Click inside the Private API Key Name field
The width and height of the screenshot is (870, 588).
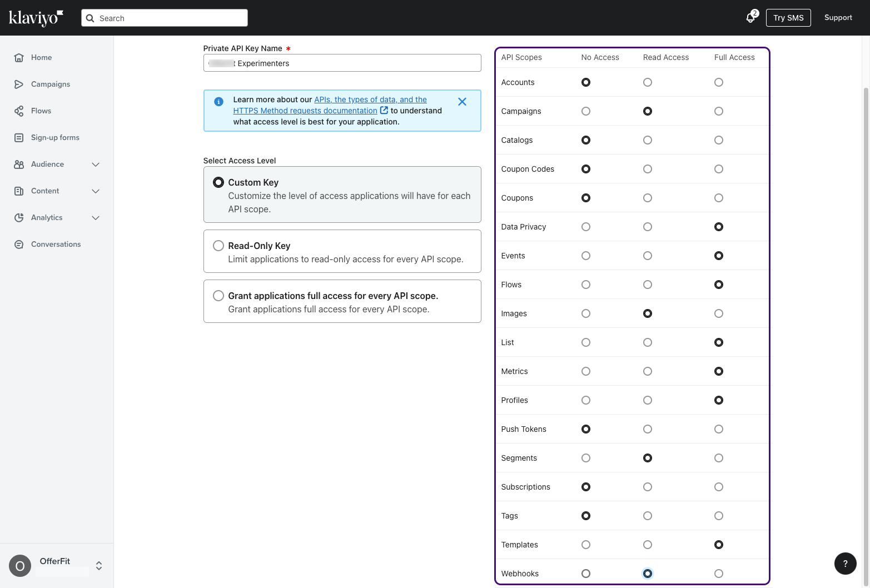pyautogui.click(x=342, y=63)
